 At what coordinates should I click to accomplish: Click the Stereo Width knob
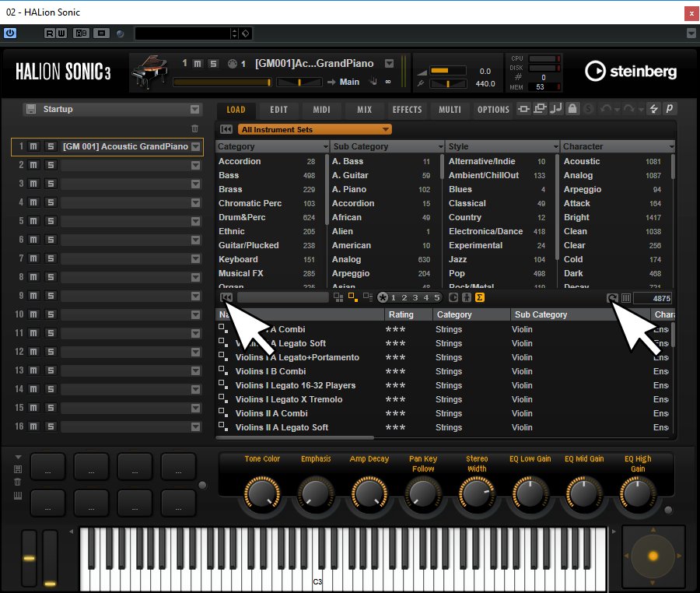pyautogui.click(x=476, y=494)
